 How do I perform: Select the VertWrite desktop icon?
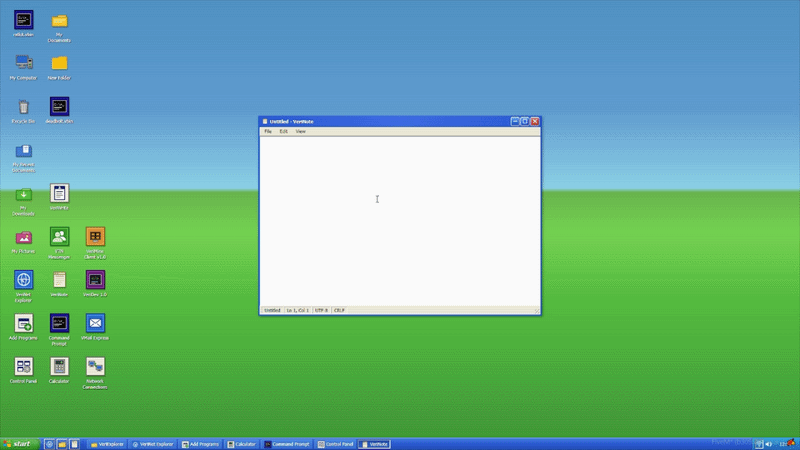click(x=59, y=197)
